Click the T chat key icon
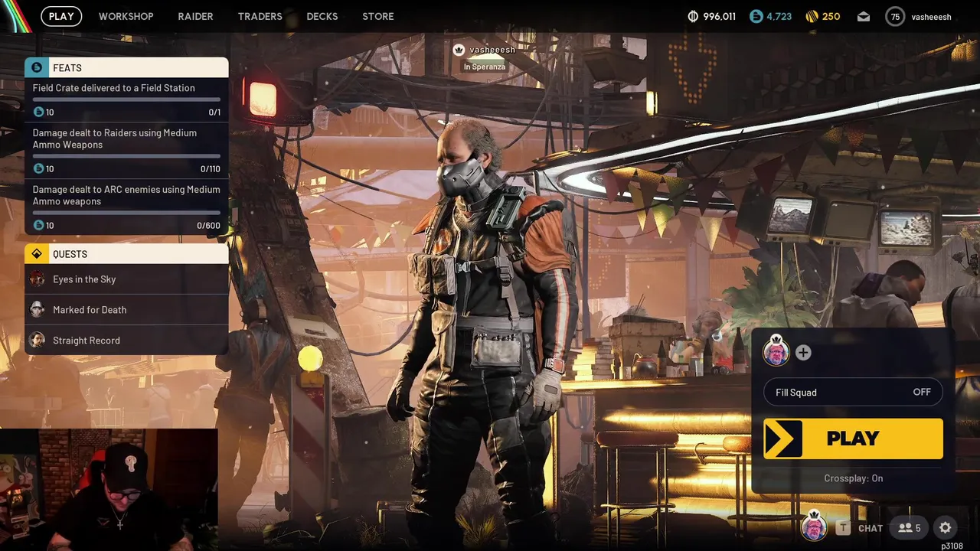This screenshot has height=551, width=980. [x=843, y=527]
